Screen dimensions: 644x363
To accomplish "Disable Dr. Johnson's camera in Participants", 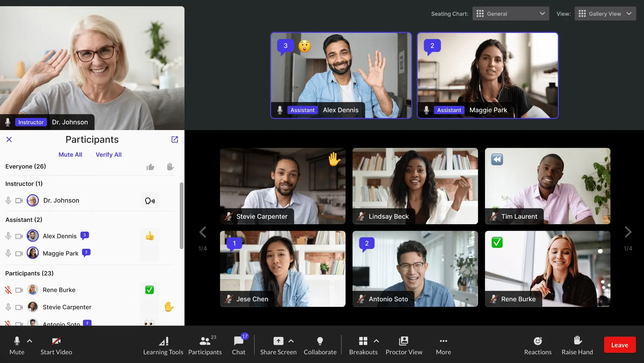I will coord(19,200).
